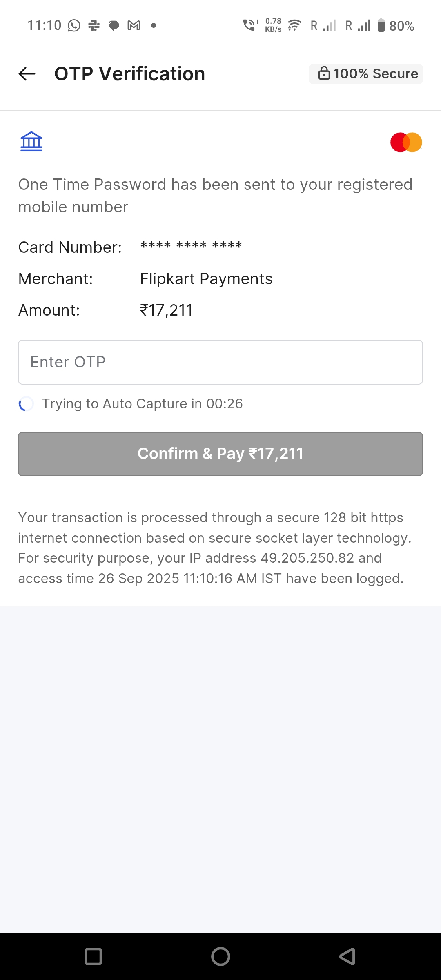Tap the lock icon beside 100% Secure
Screen dimensions: 441x980
pos(324,73)
